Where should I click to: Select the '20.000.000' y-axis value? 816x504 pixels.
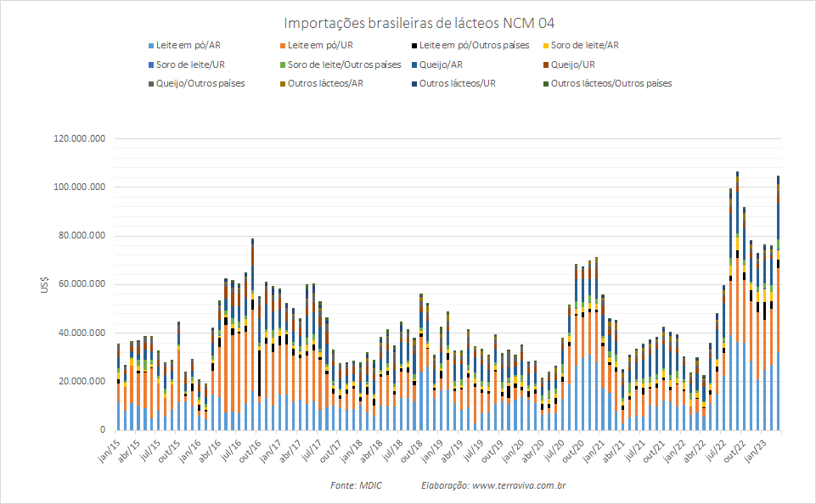tap(82, 382)
